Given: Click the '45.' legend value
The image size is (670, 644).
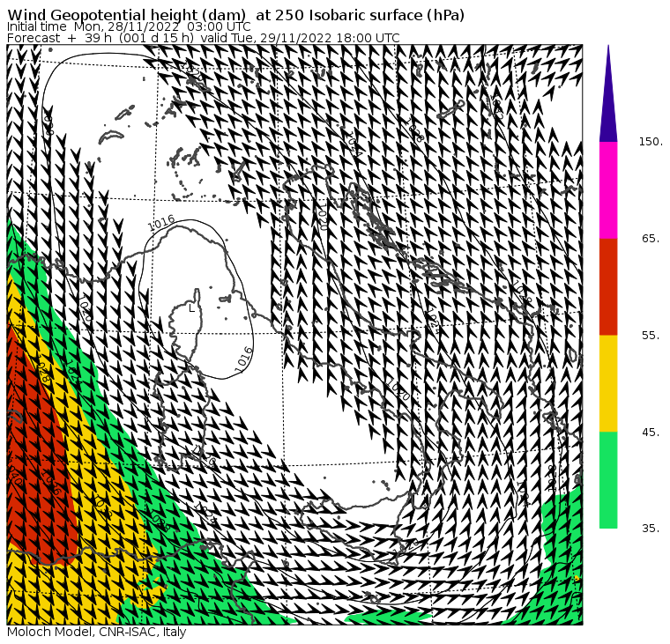Looking at the screenshot, I should point(651,433).
